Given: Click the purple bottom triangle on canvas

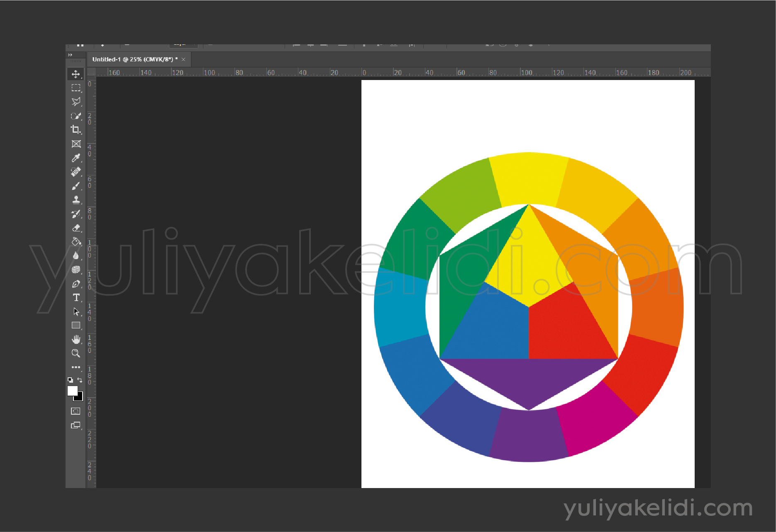Looking at the screenshot, I should tap(529, 379).
